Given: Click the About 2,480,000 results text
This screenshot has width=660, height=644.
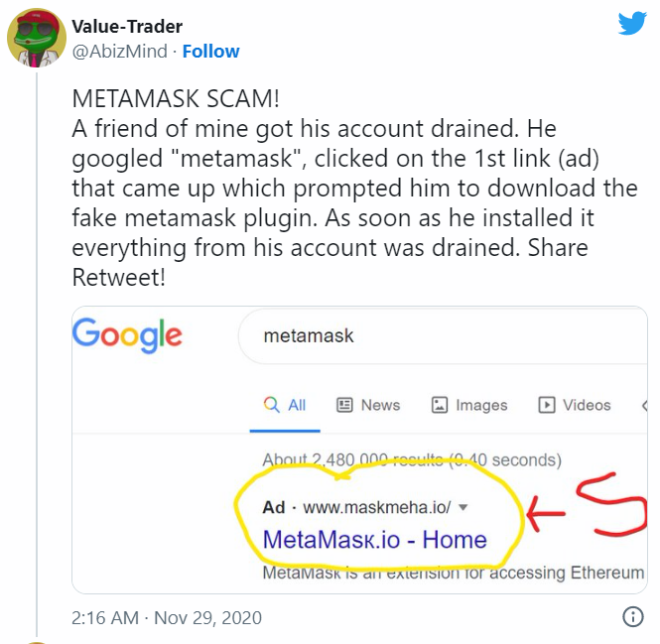Looking at the screenshot, I should point(411,460).
